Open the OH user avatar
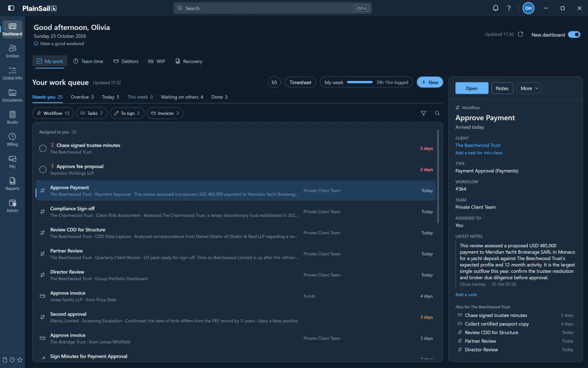 point(528,8)
